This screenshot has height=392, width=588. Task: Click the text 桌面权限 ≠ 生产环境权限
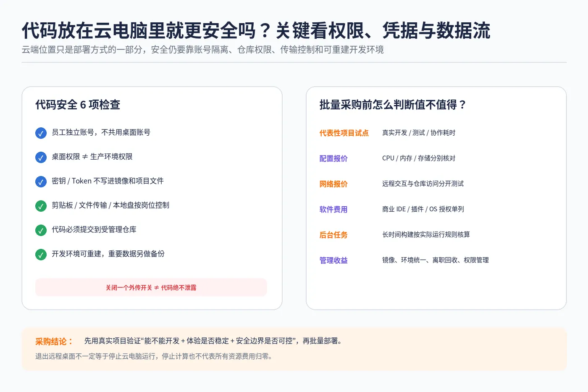point(92,157)
